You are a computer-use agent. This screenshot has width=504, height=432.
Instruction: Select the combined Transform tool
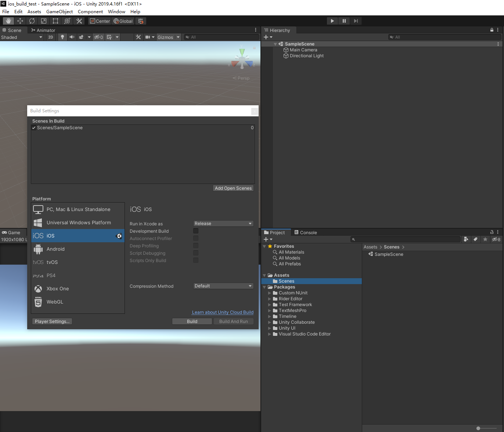point(67,21)
